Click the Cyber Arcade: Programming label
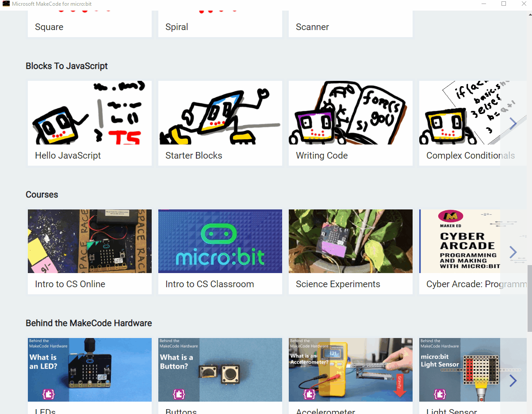532x414 pixels. [x=476, y=284]
